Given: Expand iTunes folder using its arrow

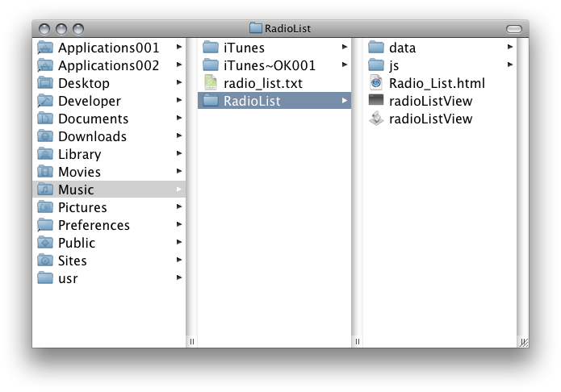Looking at the screenshot, I should (345, 47).
